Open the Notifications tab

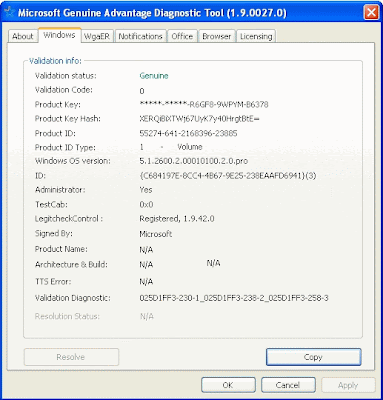coord(140,36)
